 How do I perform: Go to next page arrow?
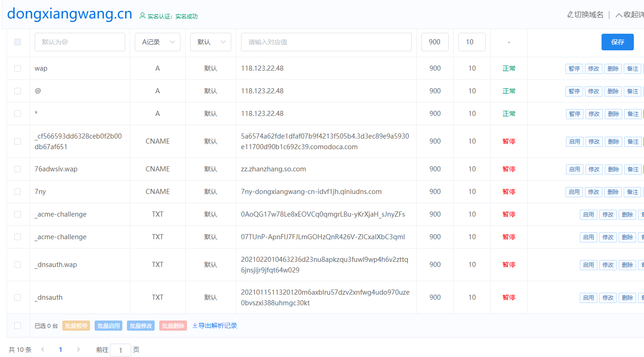tap(78, 350)
